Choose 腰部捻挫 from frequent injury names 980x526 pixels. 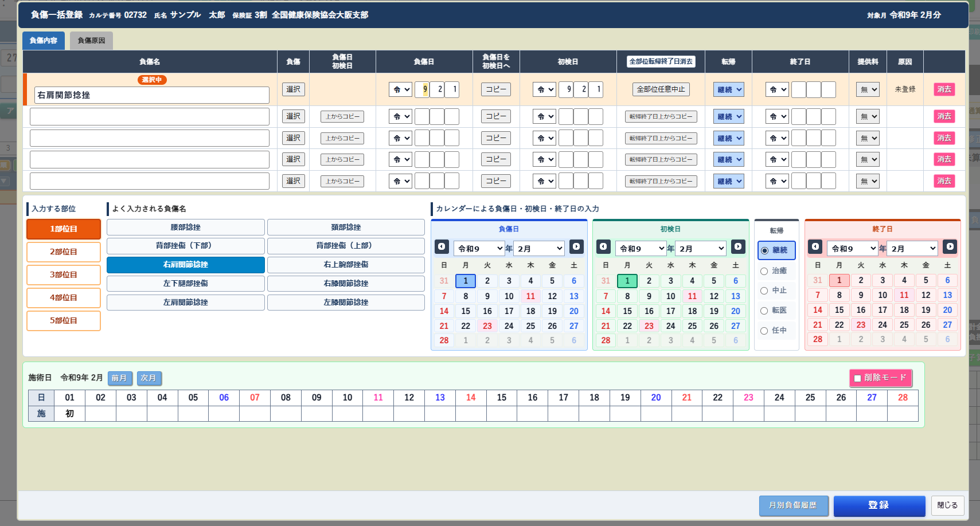[186, 227]
